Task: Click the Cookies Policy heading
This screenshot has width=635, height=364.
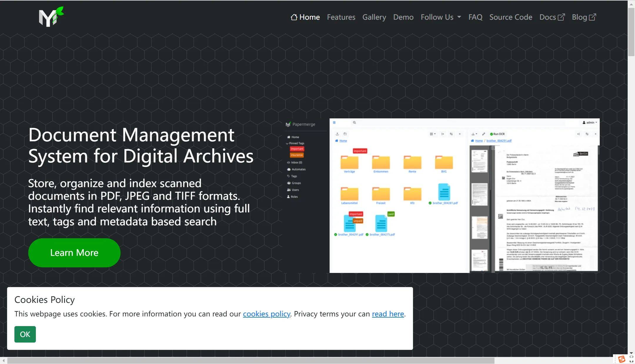Action: point(44,300)
